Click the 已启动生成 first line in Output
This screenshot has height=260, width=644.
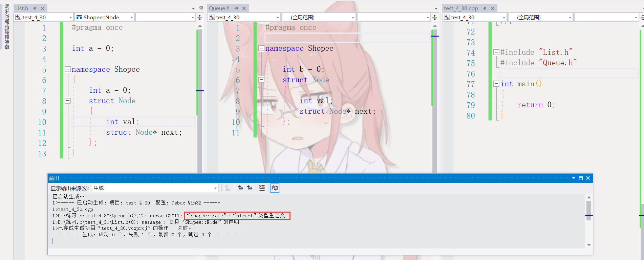68,196
